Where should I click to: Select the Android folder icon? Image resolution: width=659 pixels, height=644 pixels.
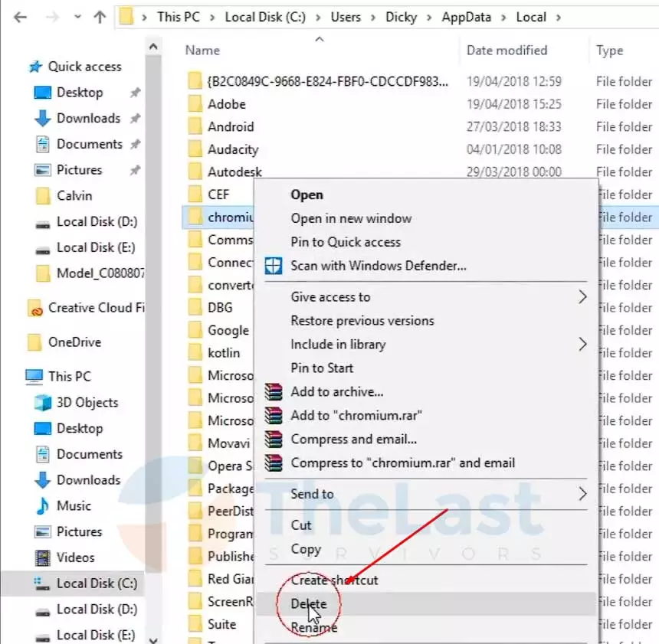[x=195, y=126]
